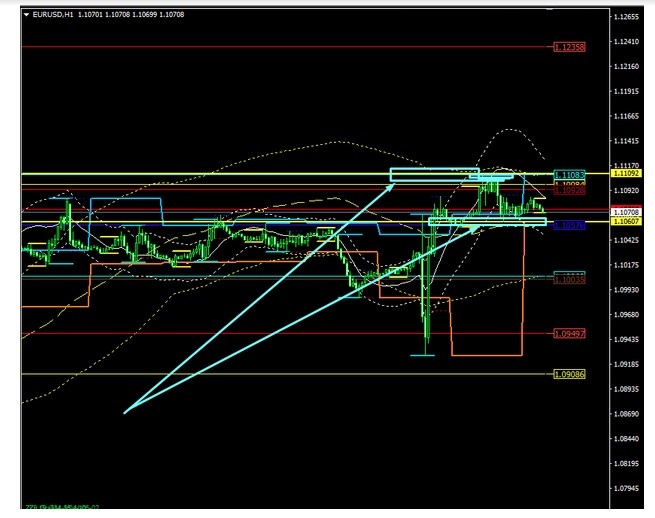This screenshot has width=655, height=518.
Task: Select the orange stepped line at chart bottom
Action: coord(486,355)
